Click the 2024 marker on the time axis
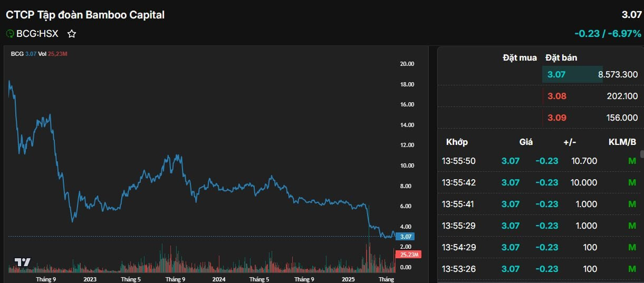Image resolution: width=644 pixels, height=283 pixels. coord(218,279)
